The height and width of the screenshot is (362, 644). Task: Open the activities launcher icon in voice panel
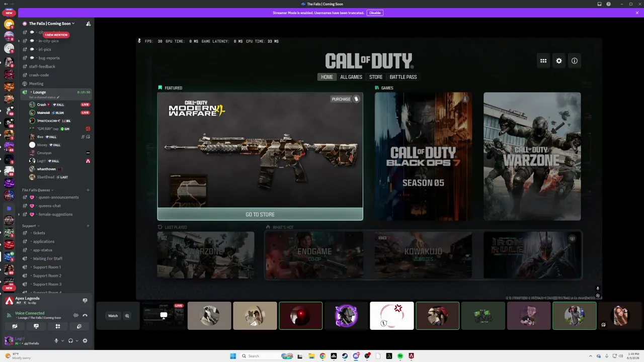pyautogui.click(x=58, y=326)
